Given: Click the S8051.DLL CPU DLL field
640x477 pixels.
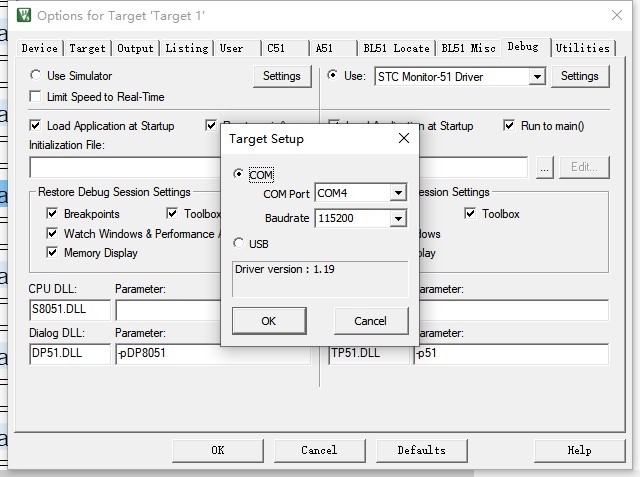Looking at the screenshot, I should pyautogui.click(x=70, y=310).
